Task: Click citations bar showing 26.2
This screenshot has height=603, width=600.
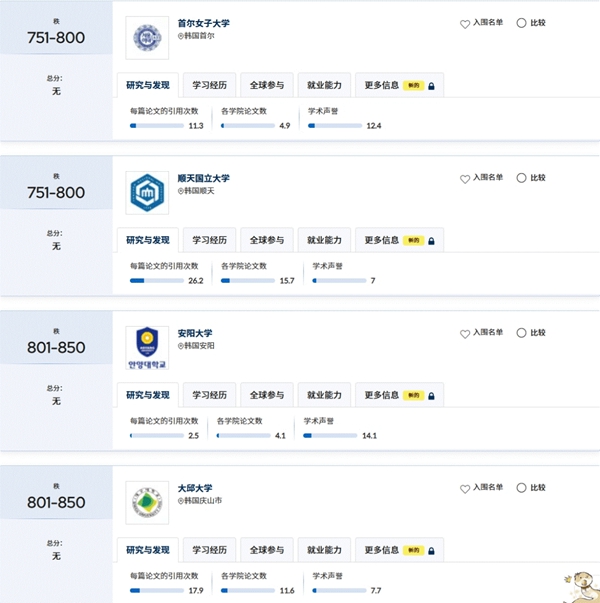Action: coord(157,281)
